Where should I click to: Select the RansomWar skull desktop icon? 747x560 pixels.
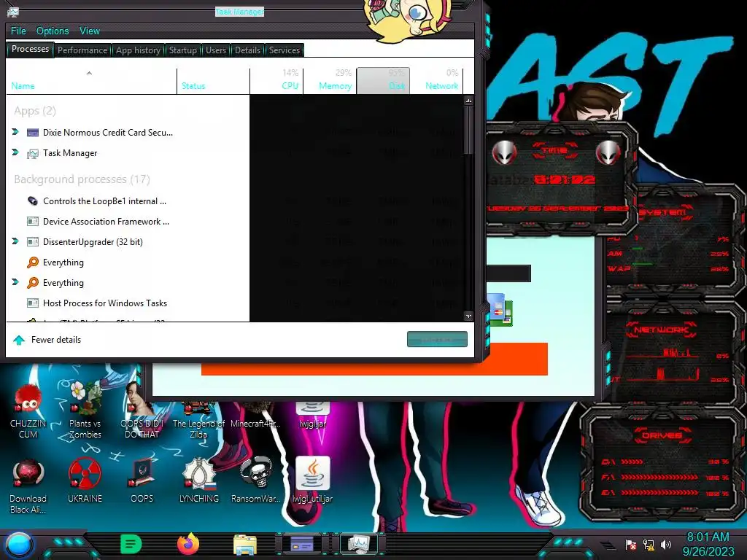(255, 481)
